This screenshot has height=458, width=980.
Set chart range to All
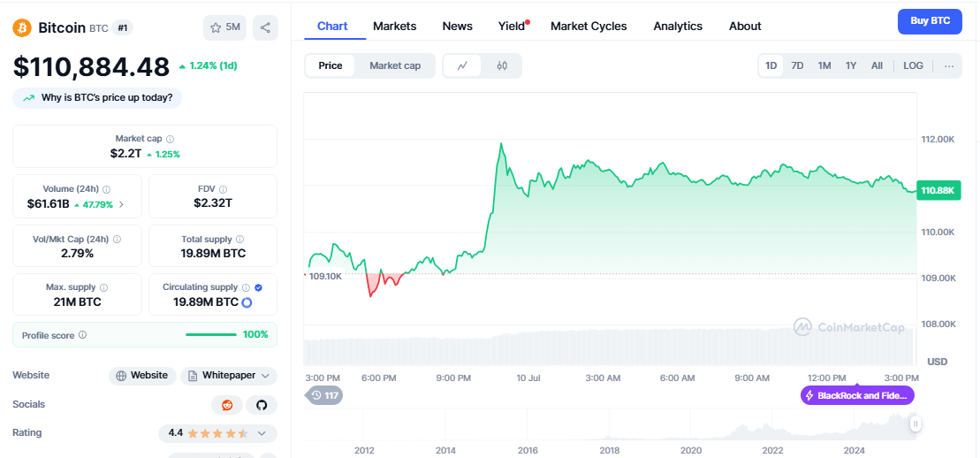click(877, 65)
